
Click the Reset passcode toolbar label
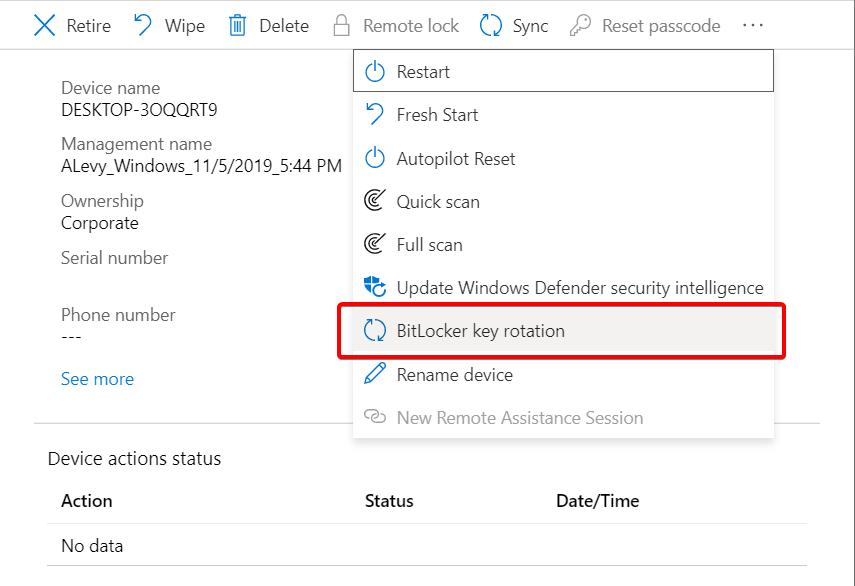pyautogui.click(x=661, y=26)
